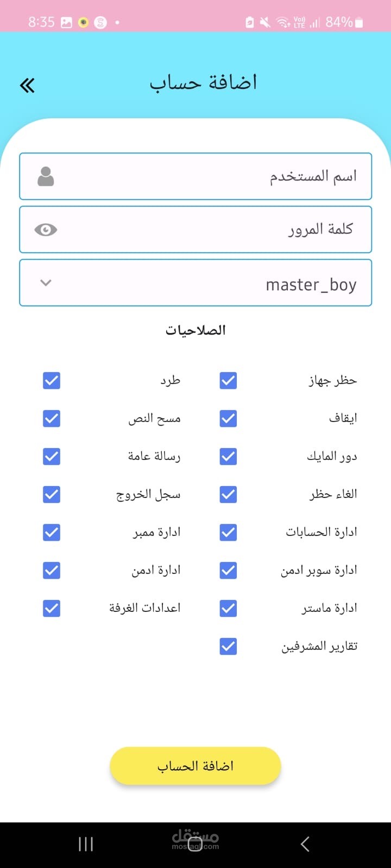391x868 pixels.
Task: Tap the Android recent apps navigation icon
Action: 86,844
